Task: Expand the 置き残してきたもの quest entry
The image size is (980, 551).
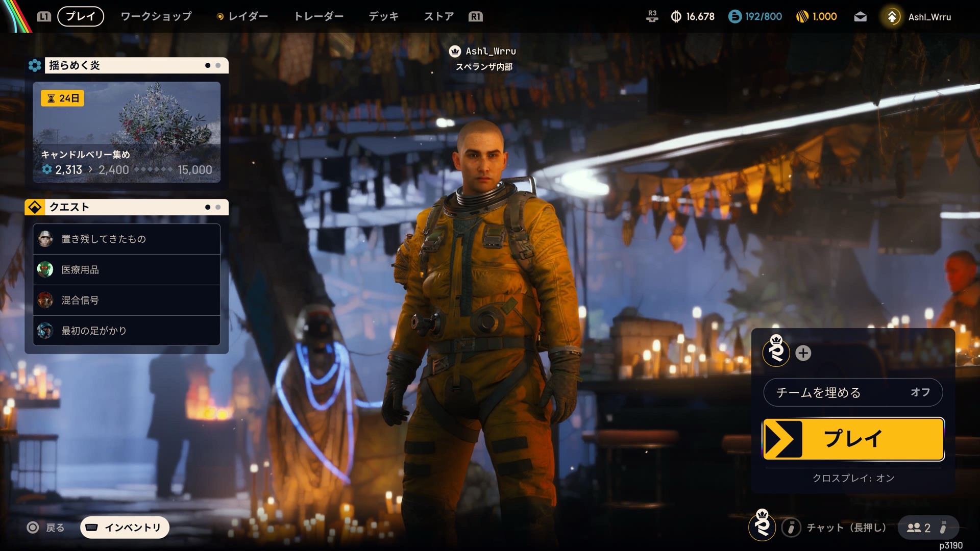Action: click(127, 239)
